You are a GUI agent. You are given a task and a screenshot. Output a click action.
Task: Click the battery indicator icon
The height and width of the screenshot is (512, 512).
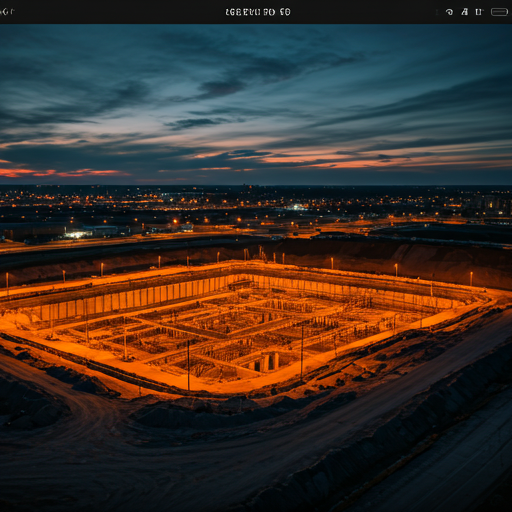pos(499,12)
